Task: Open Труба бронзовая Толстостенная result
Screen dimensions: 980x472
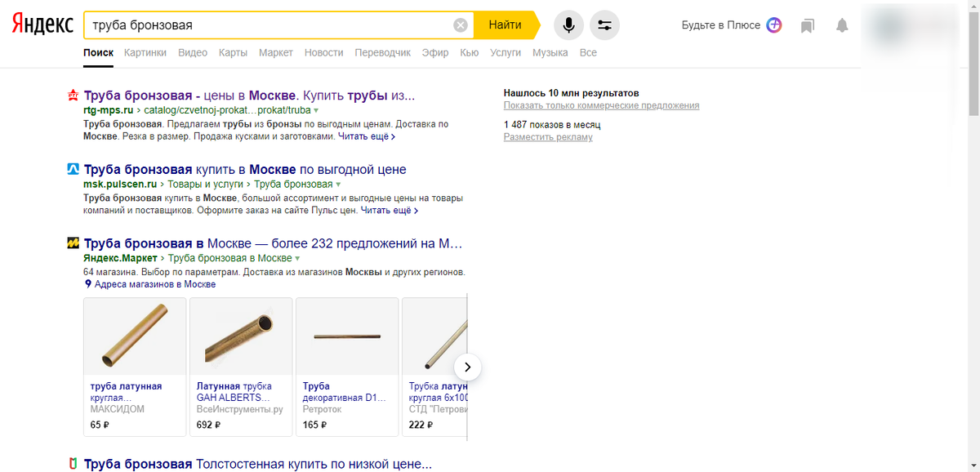Action: click(x=257, y=465)
